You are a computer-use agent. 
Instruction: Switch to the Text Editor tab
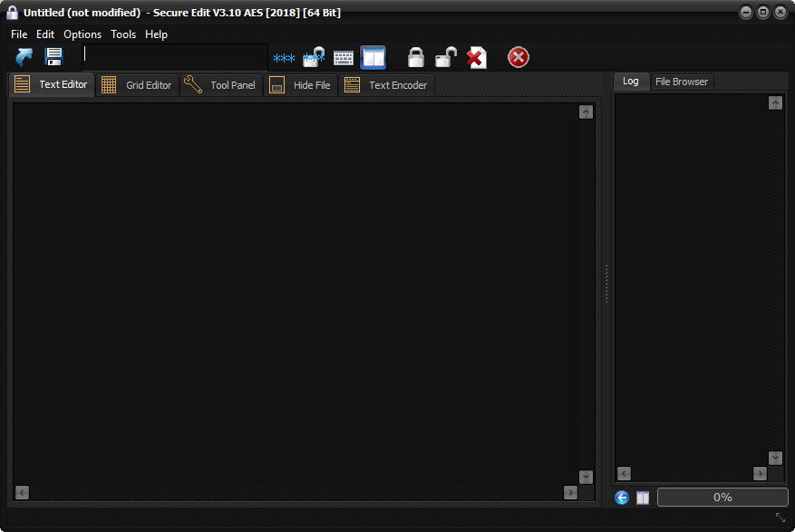point(52,84)
